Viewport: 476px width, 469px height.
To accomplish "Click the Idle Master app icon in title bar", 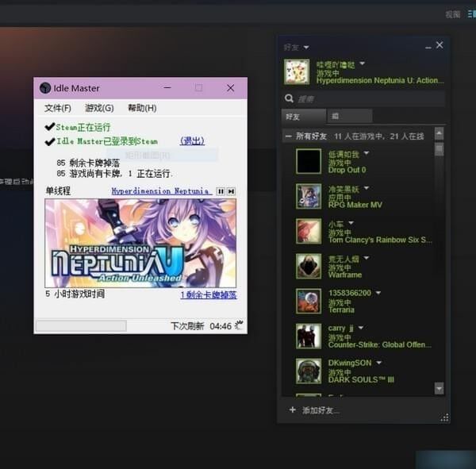I will (x=45, y=87).
